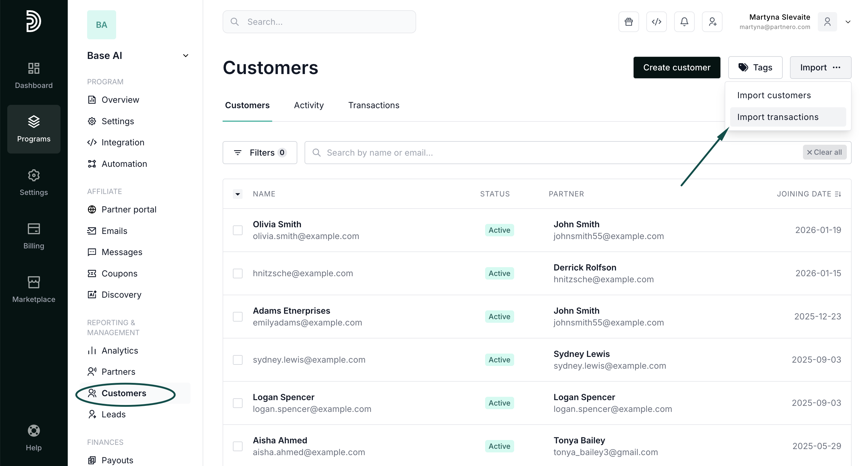Click the add user icon in the header
Viewport: 868px width, 466px height.
point(712,22)
